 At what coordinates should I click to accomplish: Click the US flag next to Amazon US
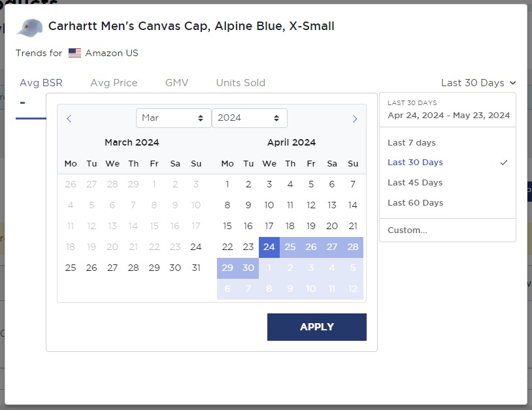(x=75, y=53)
